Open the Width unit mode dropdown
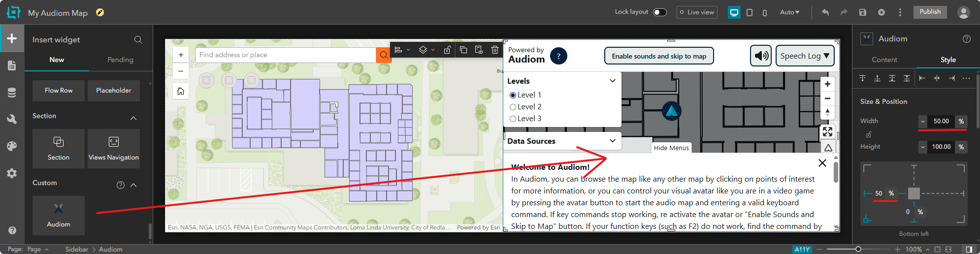980x254 pixels. 923,121
